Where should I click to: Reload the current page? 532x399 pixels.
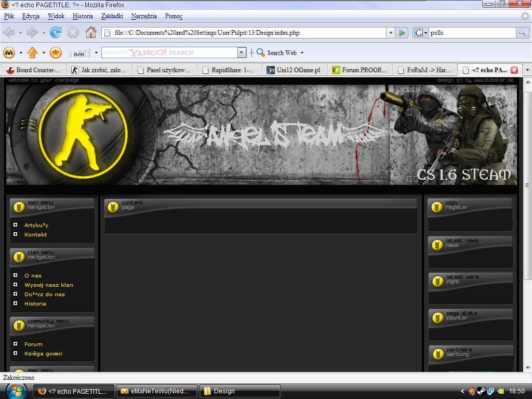[x=56, y=33]
